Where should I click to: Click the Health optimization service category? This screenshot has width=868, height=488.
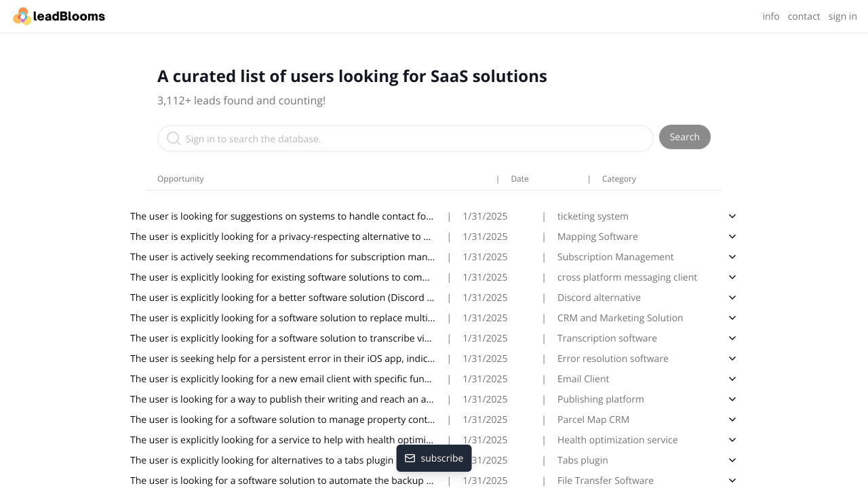point(617,440)
